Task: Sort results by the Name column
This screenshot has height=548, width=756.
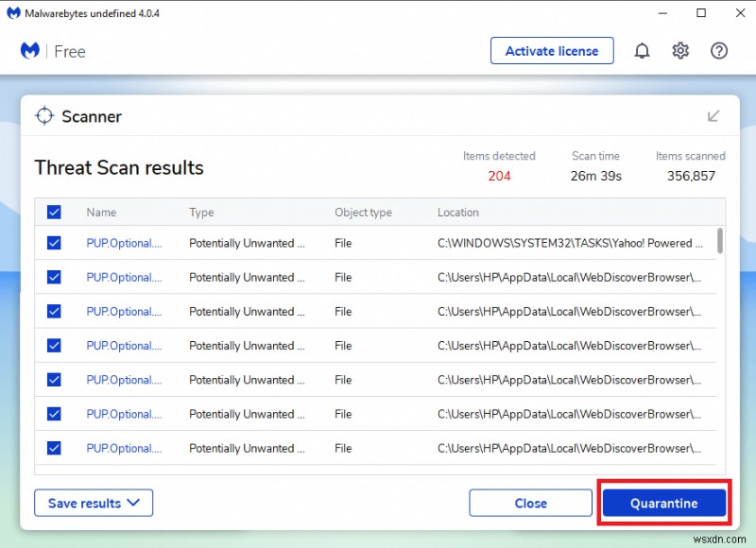Action: [x=101, y=212]
